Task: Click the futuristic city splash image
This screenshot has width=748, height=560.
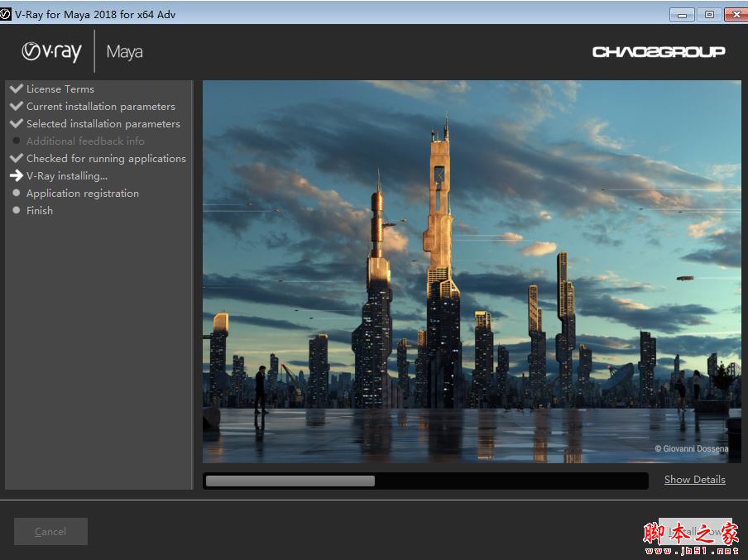Action: (472, 271)
